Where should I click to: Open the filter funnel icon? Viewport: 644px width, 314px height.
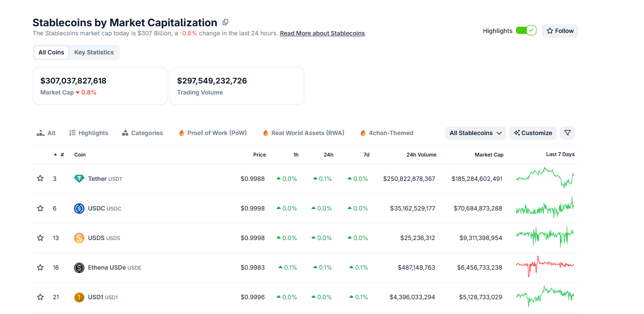[x=567, y=133]
